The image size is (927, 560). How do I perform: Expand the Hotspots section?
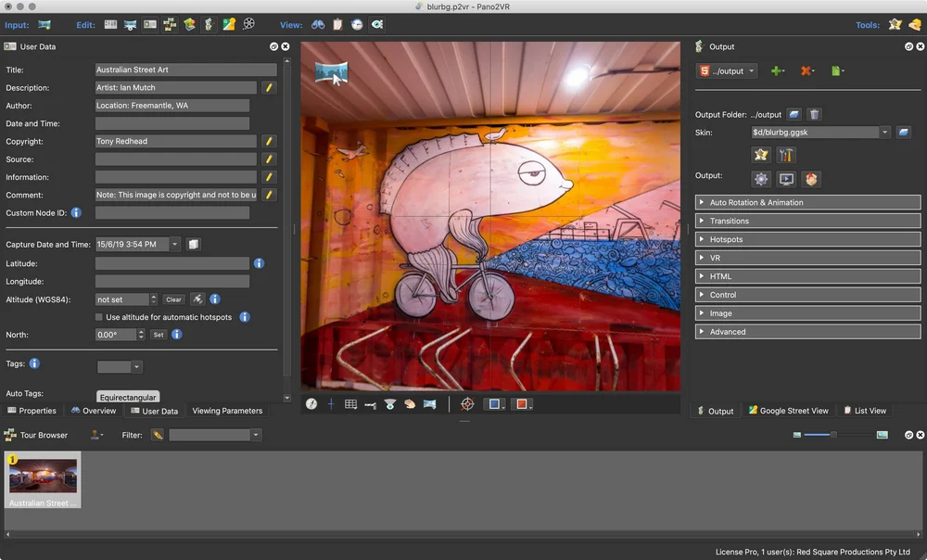coord(807,239)
